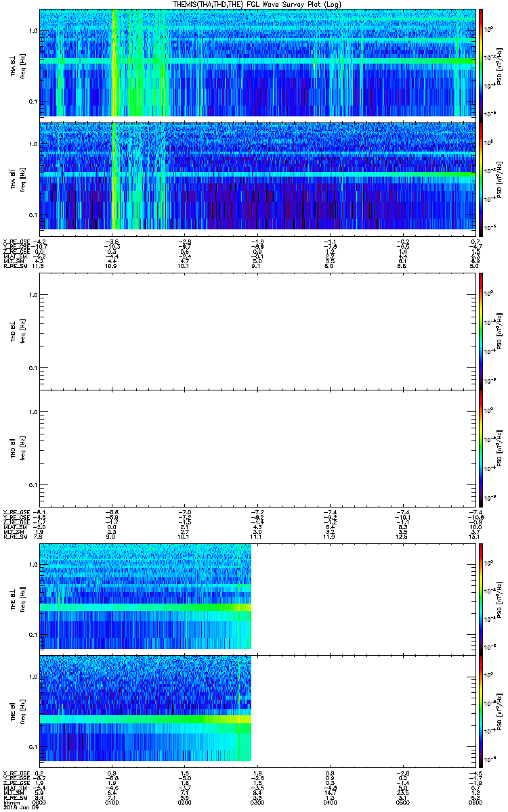The image size is (508, 812).
Task: Click the PSD color bar of THD B-parallel panel
Action: pos(481,448)
